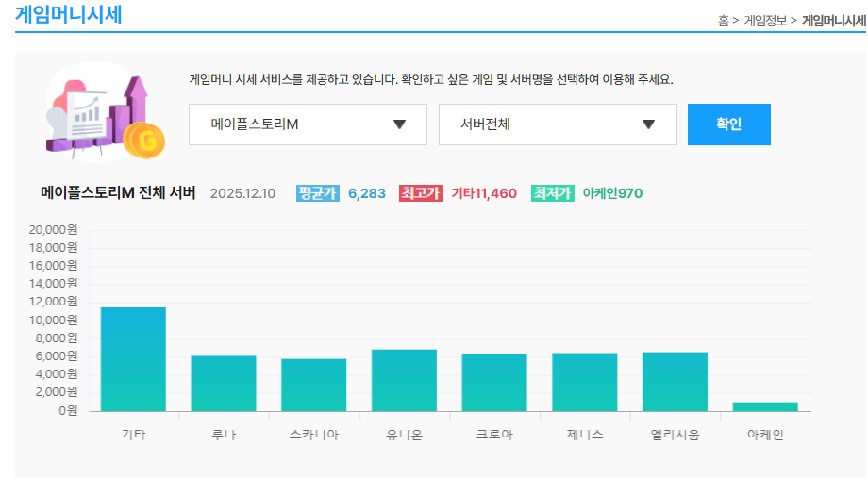The image size is (868, 478).
Task: Click the 기타 bar in chart
Action: pyautogui.click(x=133, y=359)
